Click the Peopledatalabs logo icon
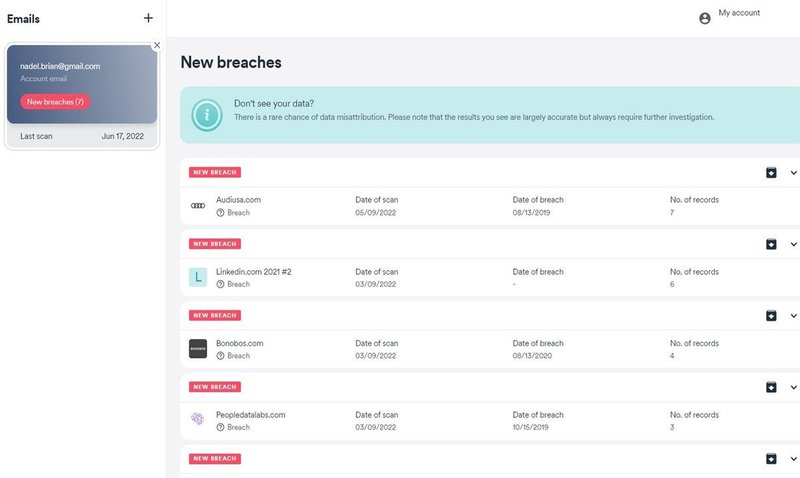Screen dimensions: 800x478 [198, 419]
